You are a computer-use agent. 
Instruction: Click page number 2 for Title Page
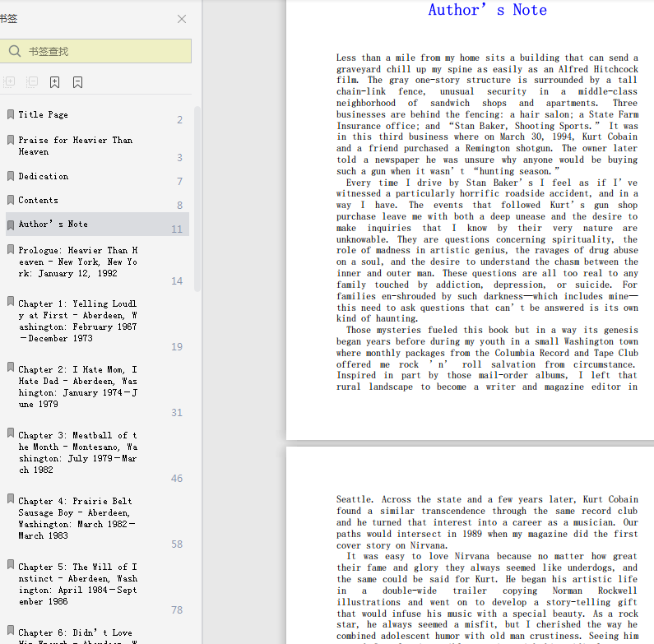(x=180, y=120)
